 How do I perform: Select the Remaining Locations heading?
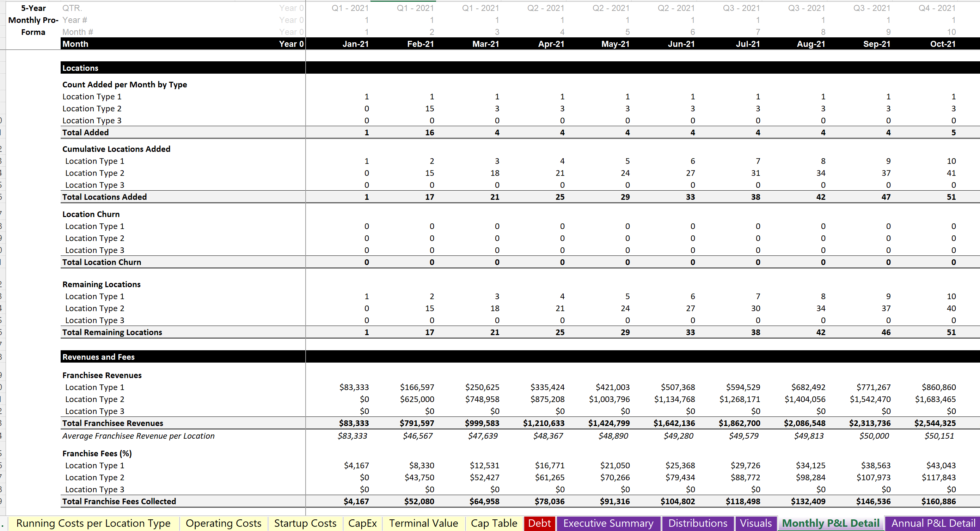click(x=102, y=284)
